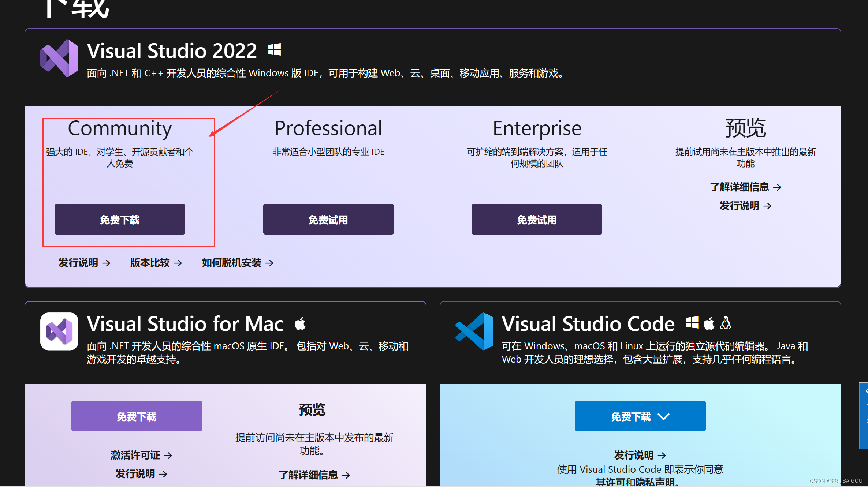The width and height of the screenshot is (868, 487).
Task: Click the Linux penguin icon beside Visual Studio Code
Action: 726,323
